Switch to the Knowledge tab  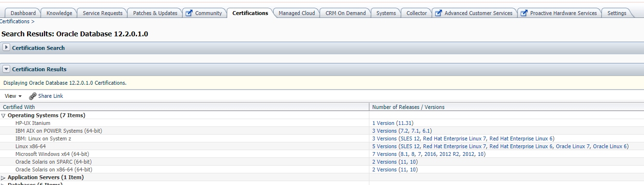[x=59, y=13]
